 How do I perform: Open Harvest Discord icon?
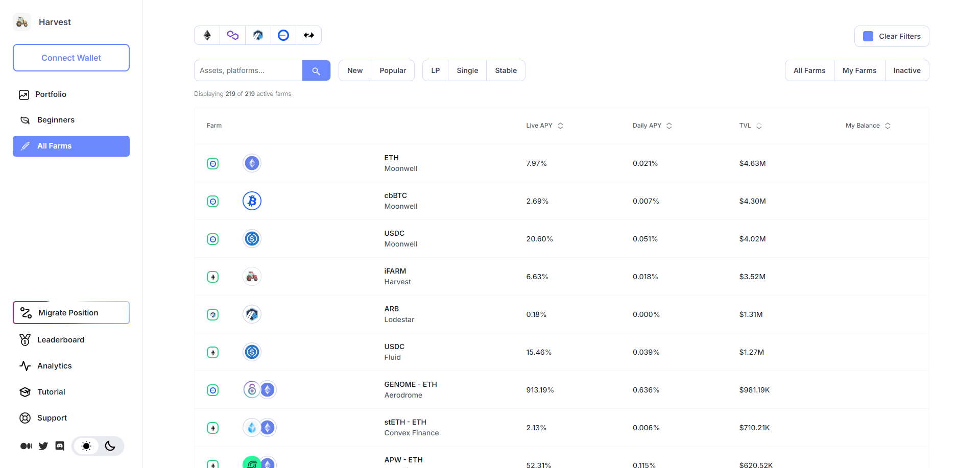pos(60,446)
